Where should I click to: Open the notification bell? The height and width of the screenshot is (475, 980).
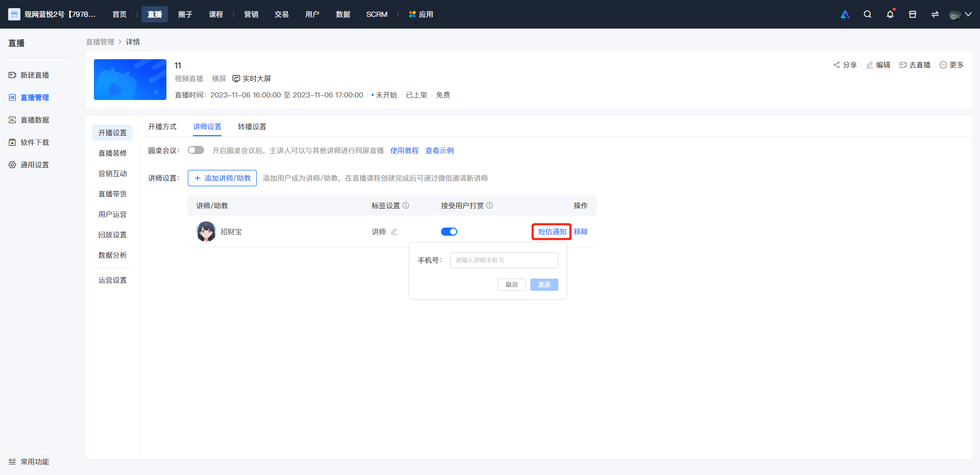pyautogui.click(x=890, y=14)
